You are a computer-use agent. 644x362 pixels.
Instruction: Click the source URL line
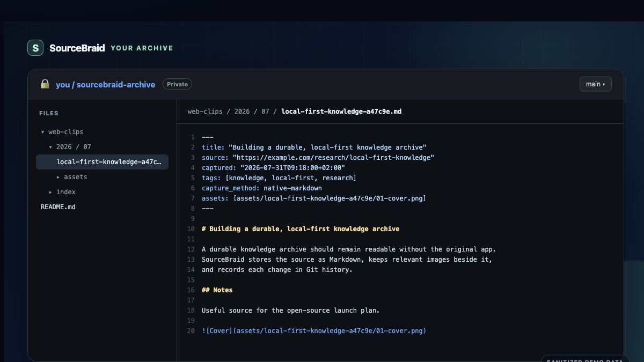pos(318,158)
